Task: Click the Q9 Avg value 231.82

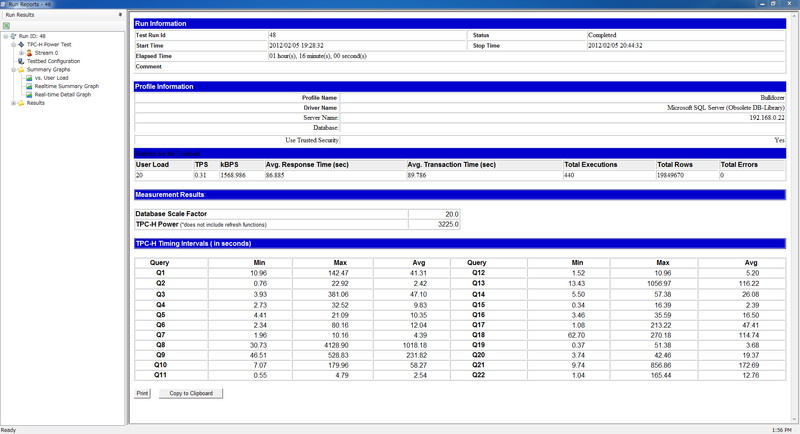Action: (417, 355)
